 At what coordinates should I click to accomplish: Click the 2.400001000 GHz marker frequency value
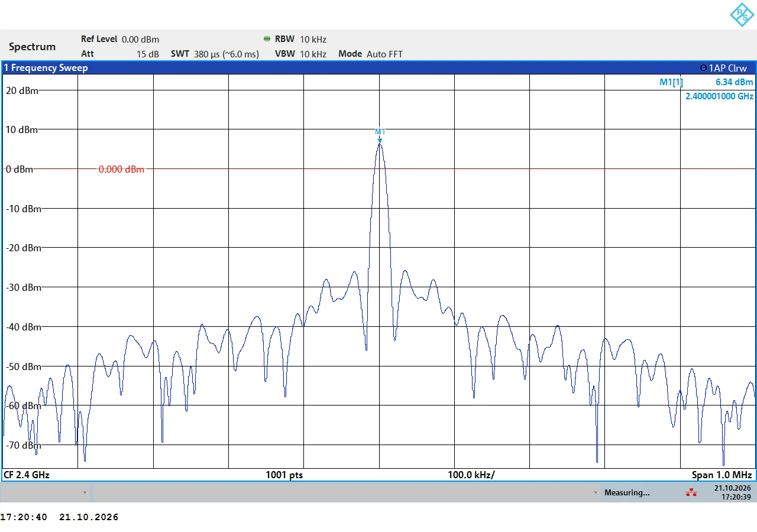tap(719, 96)
